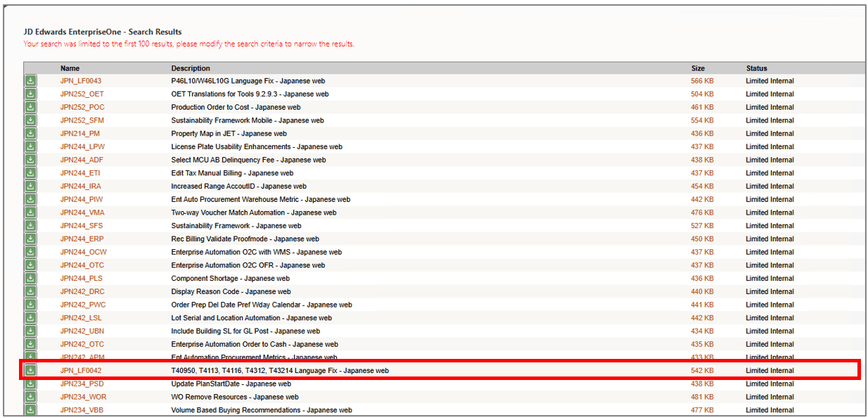Download the JPN244_PLS package icon

tap(30, 279)
